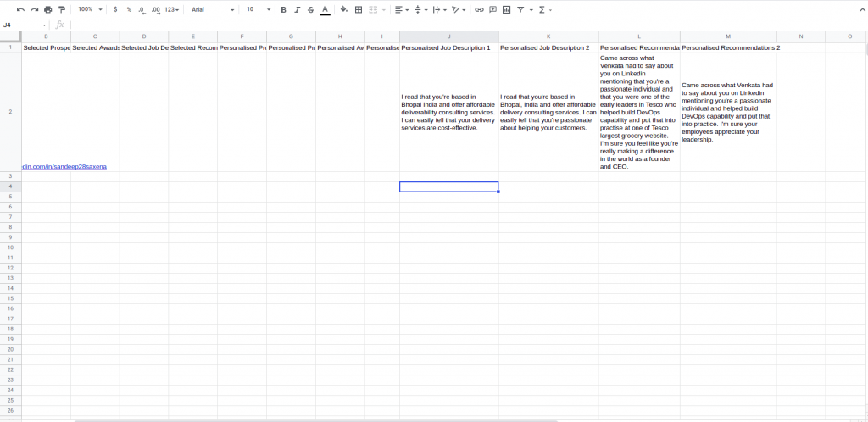Toggle bold formatting
Image resolution: width=868 pixels, height=422 pixels.
pos(283,9)
